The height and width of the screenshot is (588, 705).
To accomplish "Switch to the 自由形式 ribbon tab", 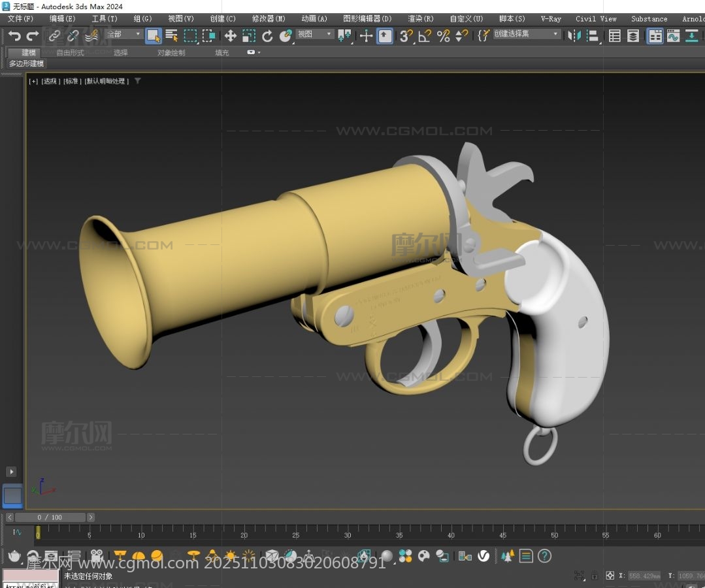I will 70,52.
